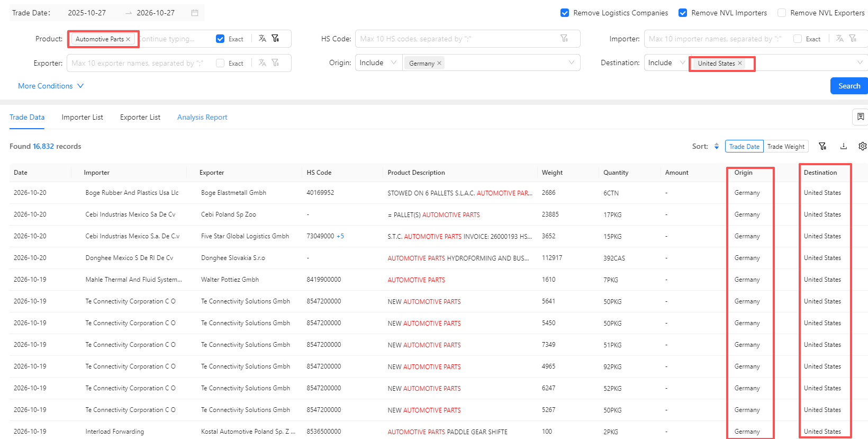Click the translate icon in Exporter field
Viewport: 868px width, 439px height.
[263, 63]
